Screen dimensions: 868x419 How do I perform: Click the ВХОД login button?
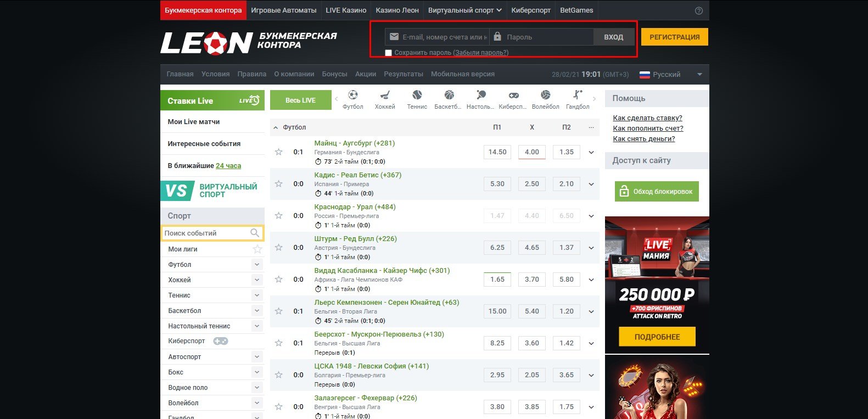614,37
